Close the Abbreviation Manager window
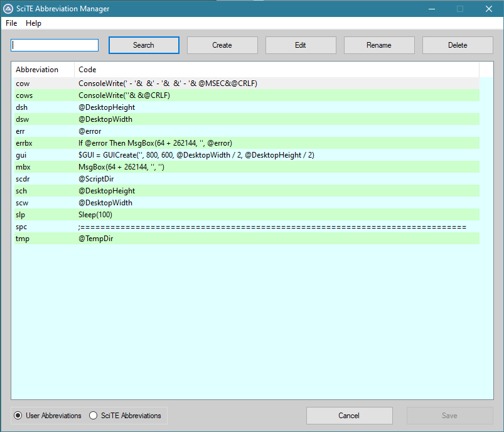This screenshot has height=432, width=504. 489,9
